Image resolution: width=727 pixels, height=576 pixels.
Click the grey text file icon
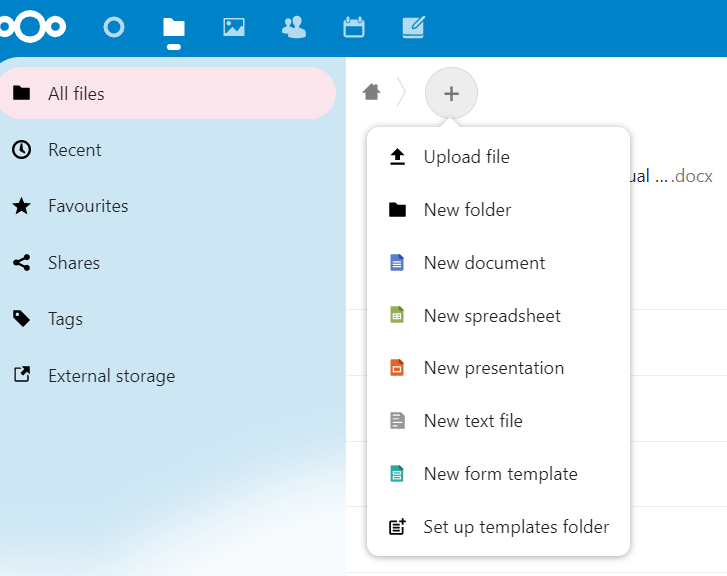397,421
